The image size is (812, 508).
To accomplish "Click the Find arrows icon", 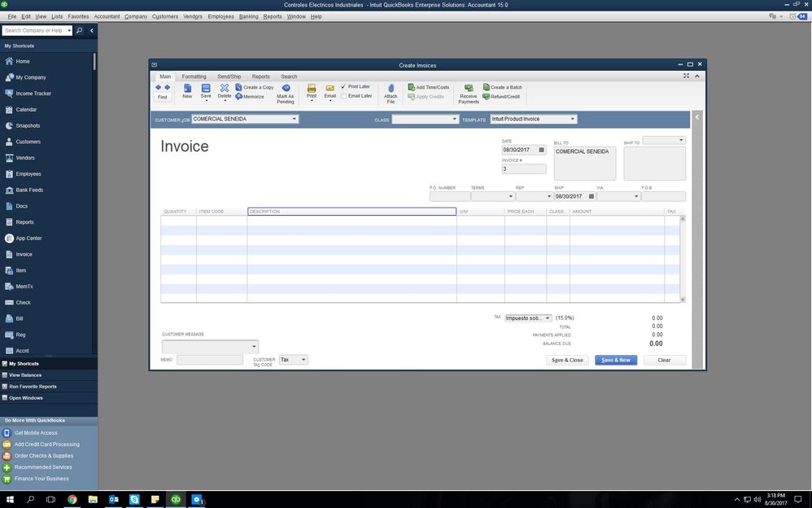I will [x=162, y=87].
